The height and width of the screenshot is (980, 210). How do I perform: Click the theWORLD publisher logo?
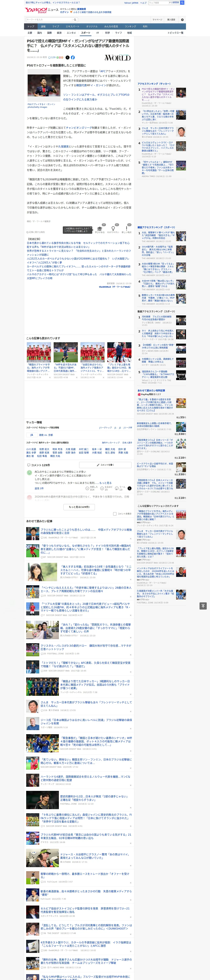tap(118, 58)
